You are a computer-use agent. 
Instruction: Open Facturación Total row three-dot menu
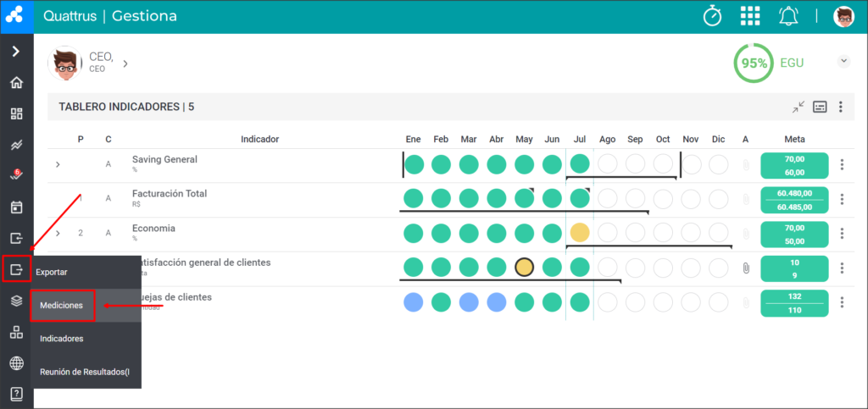pos(842,199)
